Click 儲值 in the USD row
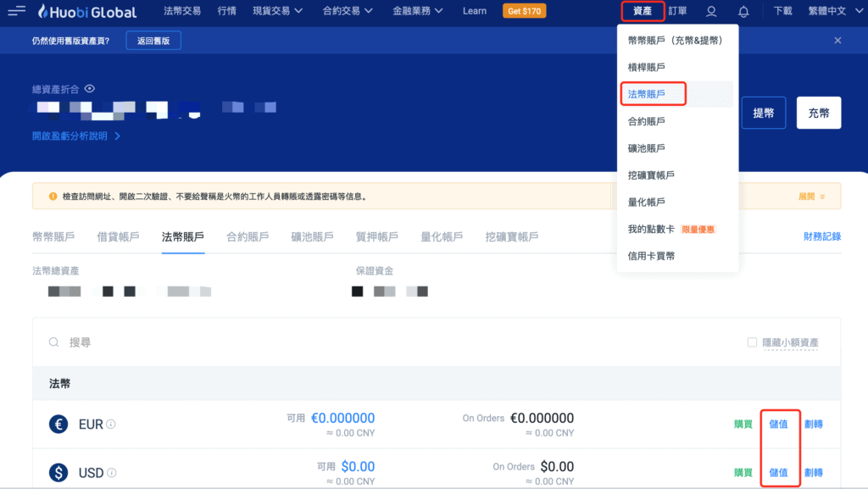 778,472
